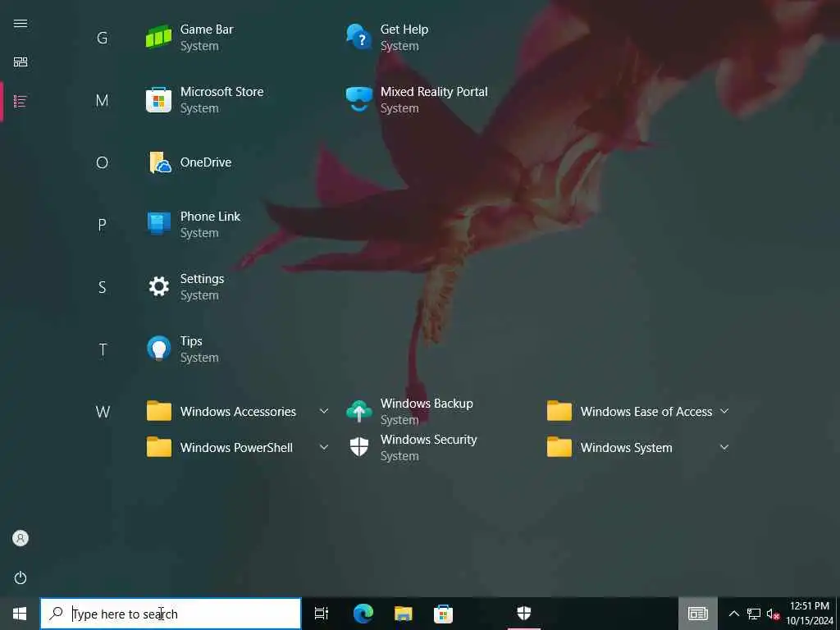Click the letter T section header
The image size is (840, 630).
(103, 349)
